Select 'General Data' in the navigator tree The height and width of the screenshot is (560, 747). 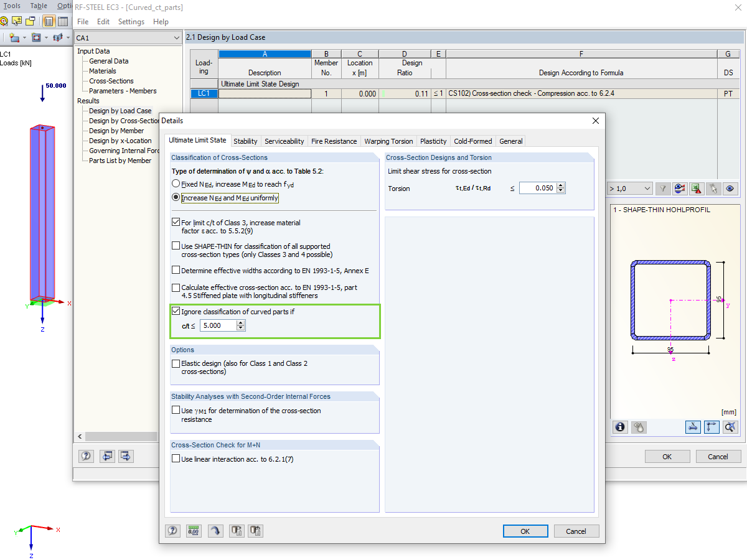109,61
